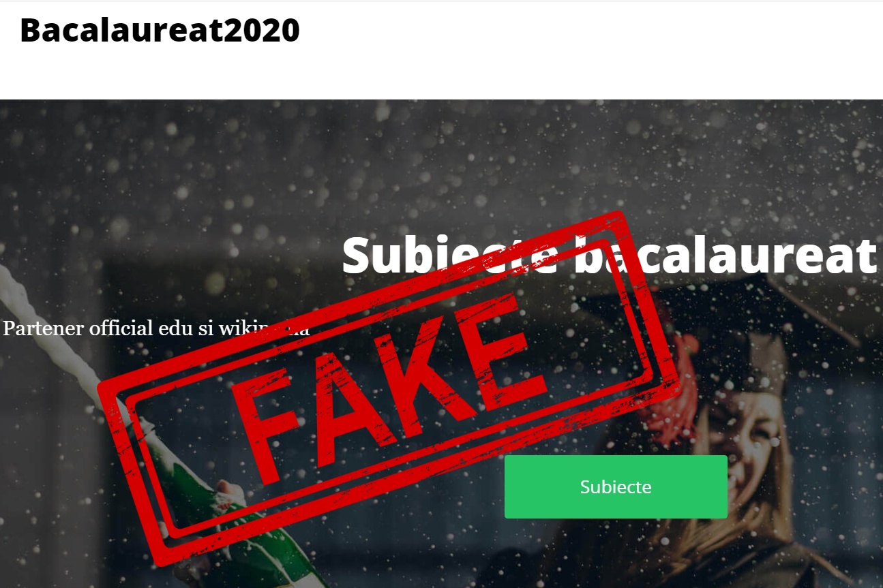Click the red tassel on the cap
The image size is (883, 588).
point(672,395)
